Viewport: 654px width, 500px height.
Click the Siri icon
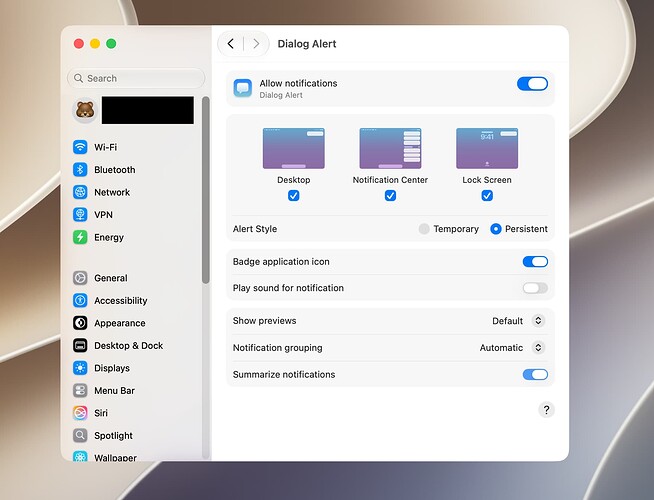(x=80, y=413)
